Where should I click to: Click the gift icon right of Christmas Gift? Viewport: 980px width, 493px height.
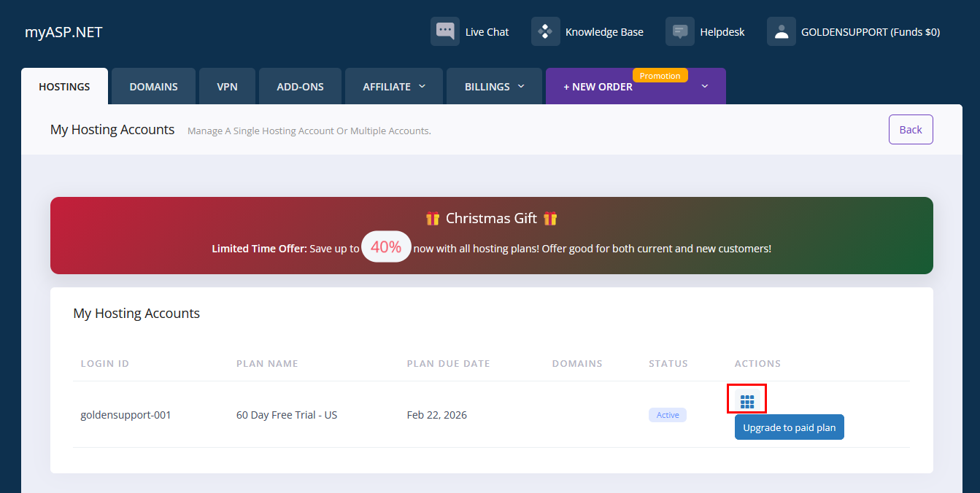550,218
